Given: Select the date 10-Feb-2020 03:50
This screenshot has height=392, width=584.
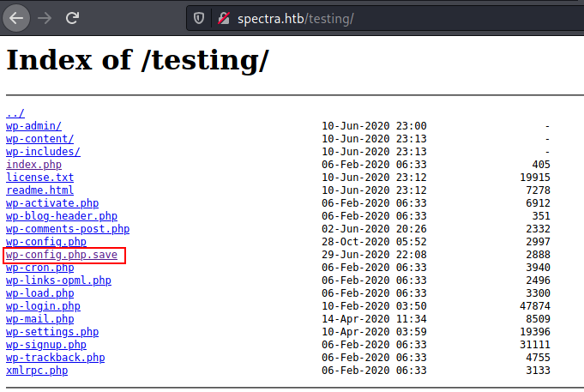Looking at the screenshot, I should [x=374, y=306].
